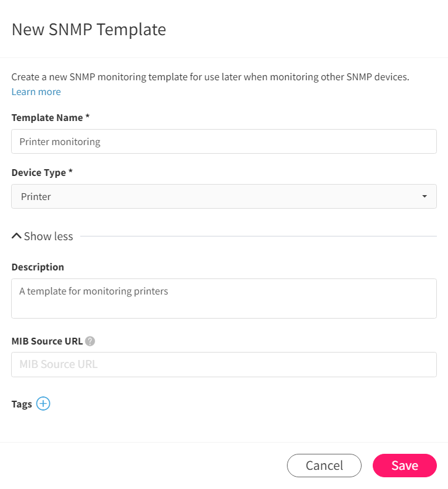Click the upward chevron beside Show less

[x=17, y=236]
